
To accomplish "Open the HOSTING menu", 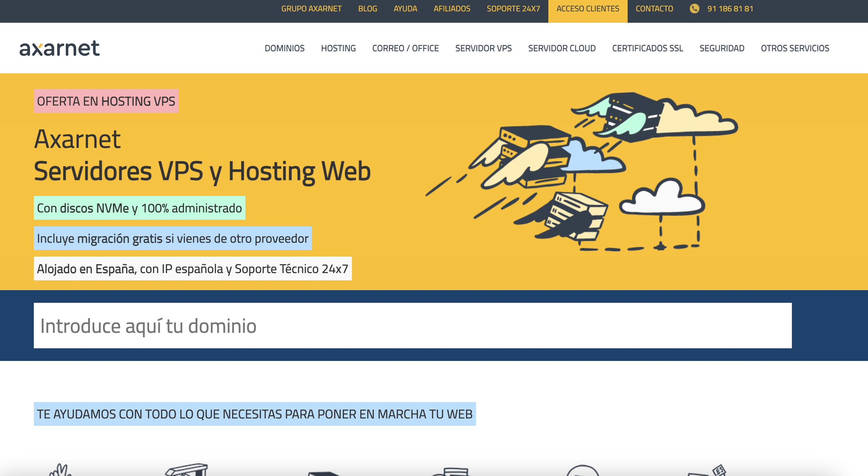I will click(x=338, y=48).
